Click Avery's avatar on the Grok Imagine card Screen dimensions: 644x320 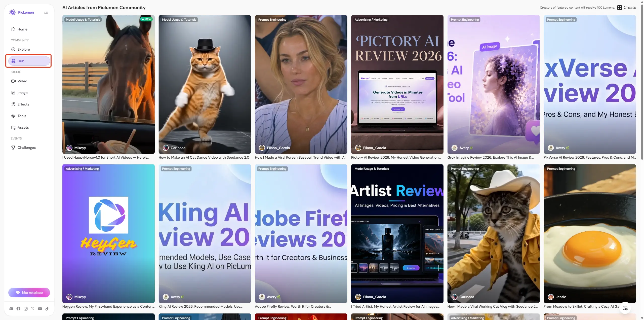[x=454, y=148]
